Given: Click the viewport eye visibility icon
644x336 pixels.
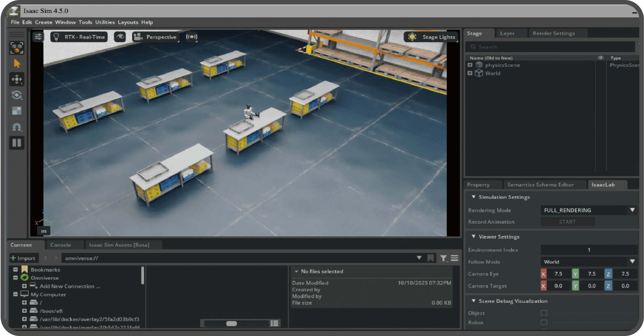Looking at the screenshot, I should (x=120, y=37).
